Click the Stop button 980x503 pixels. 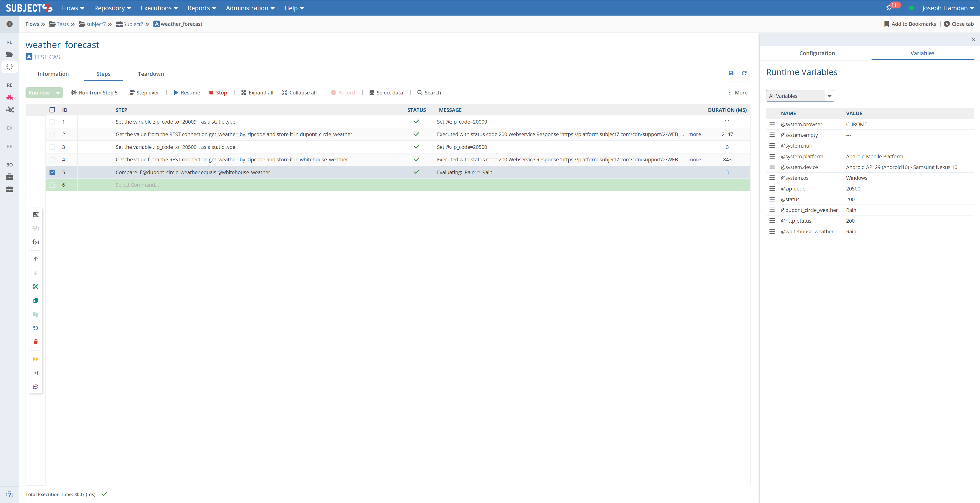218,92
